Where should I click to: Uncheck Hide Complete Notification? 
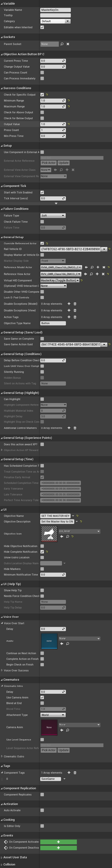pyautogui.click(x=42, y=552)
